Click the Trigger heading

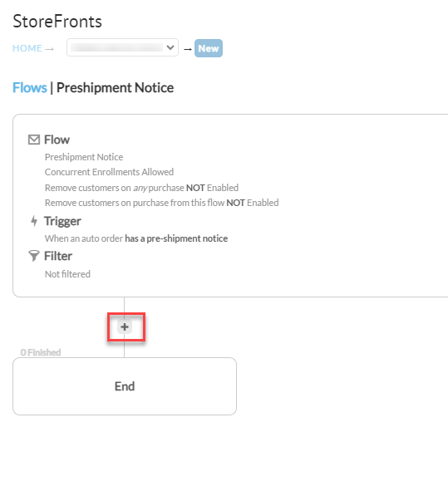coord(62,221)
